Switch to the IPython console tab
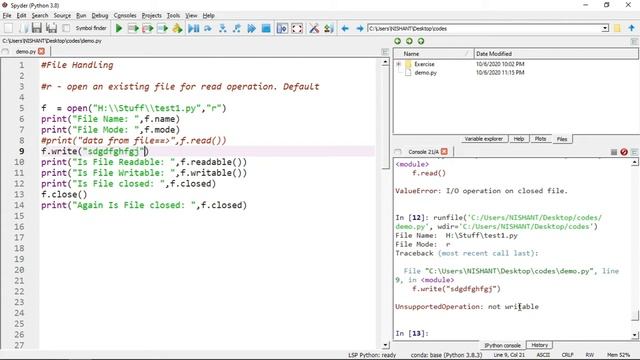 point(502,345)
